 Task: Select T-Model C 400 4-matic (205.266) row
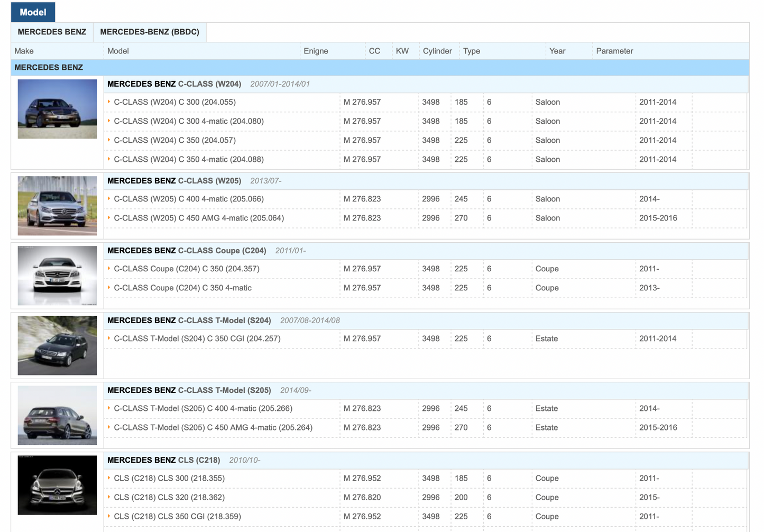(x=426, y=408)
